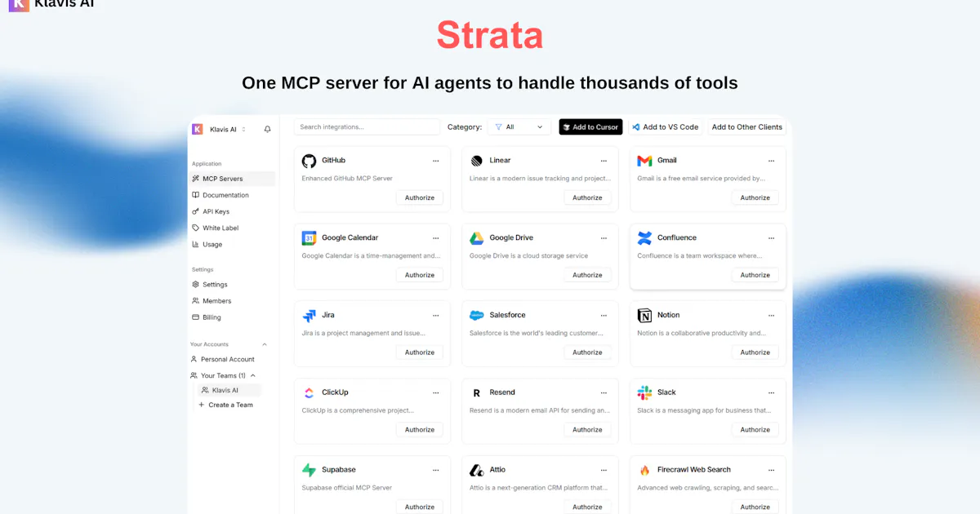Authorize the Gmail integration
The image size is (980, 514).
(x=755, y=197)
